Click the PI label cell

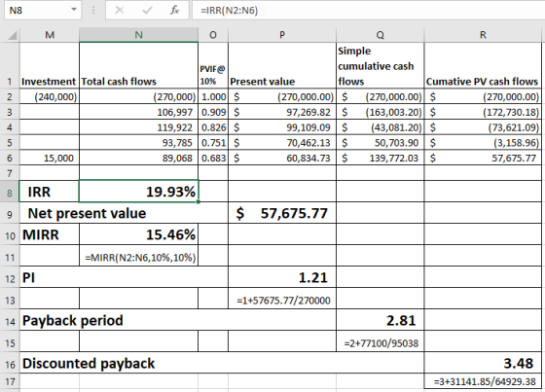(x=124, y=277)
